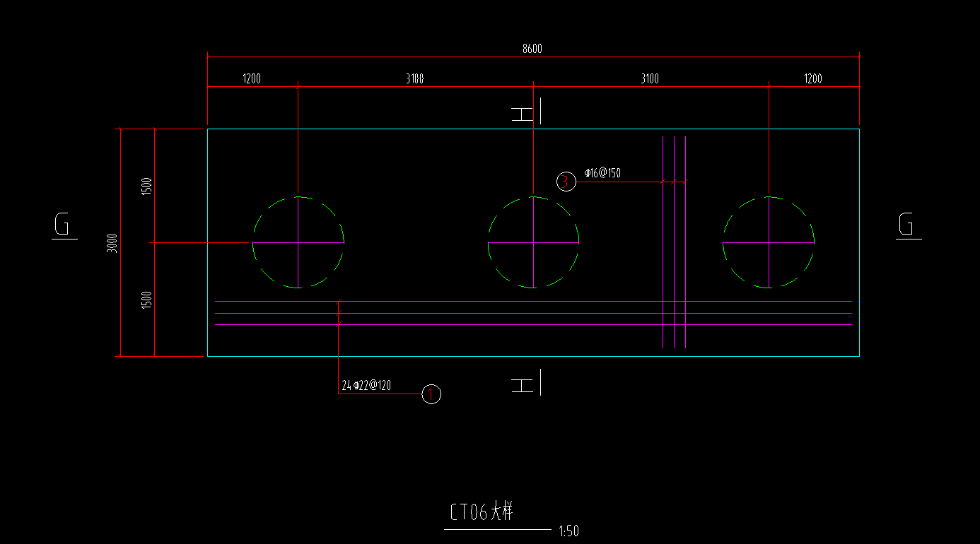Select the left G section marker
This screenshot has width=980, height=544.
64,225
